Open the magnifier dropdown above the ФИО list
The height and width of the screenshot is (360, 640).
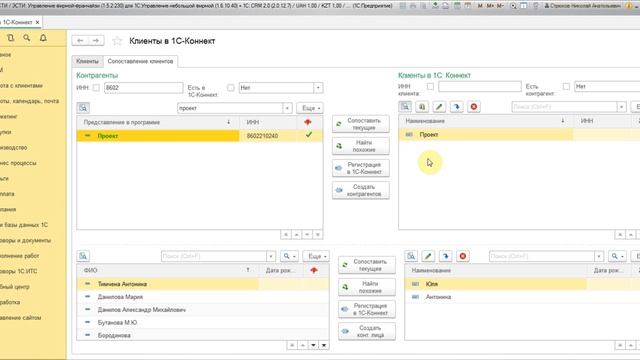(x=289, y=256)
